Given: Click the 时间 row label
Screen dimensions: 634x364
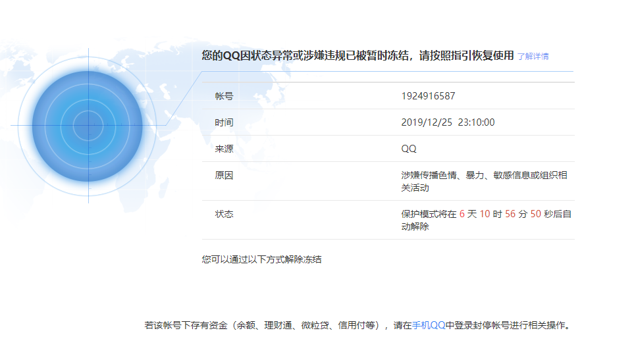Looking at the screenshot, I should (x=224, y=122).
